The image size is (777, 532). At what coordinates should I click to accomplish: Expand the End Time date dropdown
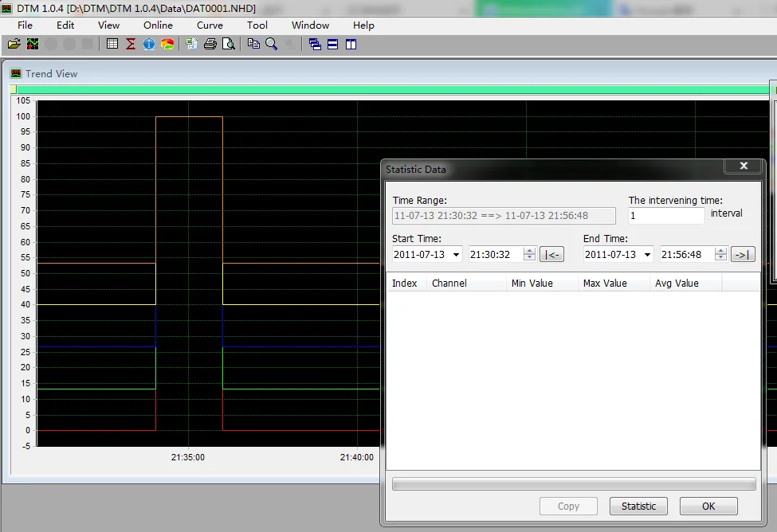point(647,255)
